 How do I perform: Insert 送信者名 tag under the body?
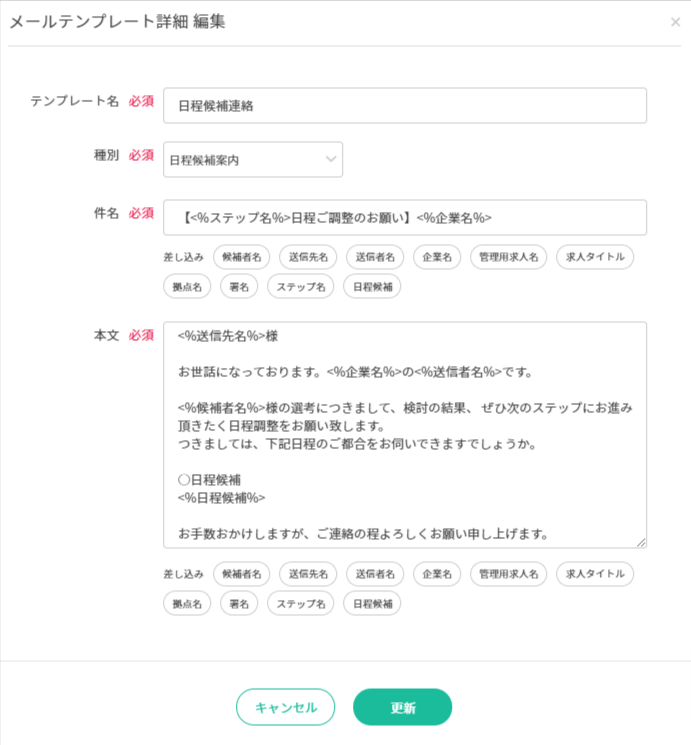pyautogui.click(x=375, y=574)
